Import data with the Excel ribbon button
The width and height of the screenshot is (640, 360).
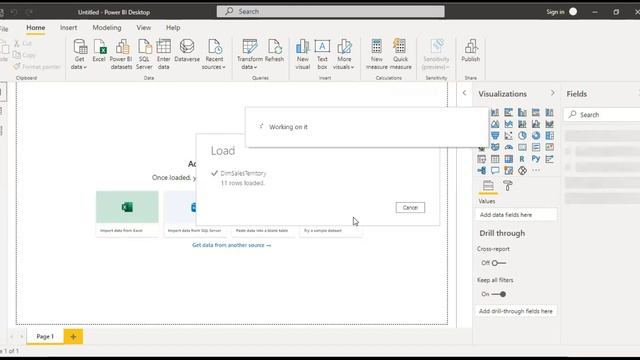pyautogui.click(x=99, y=51)
